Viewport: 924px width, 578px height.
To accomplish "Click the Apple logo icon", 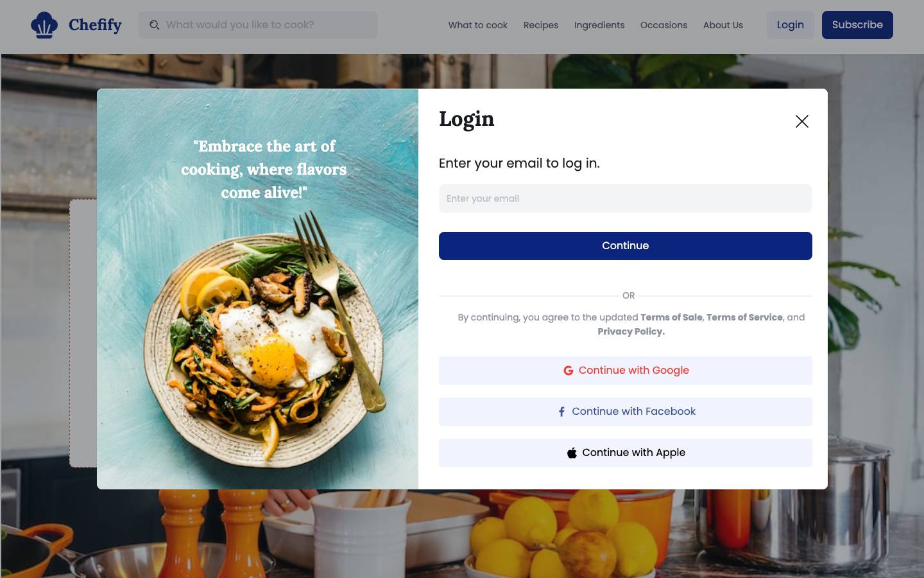I will click(572, 453).
